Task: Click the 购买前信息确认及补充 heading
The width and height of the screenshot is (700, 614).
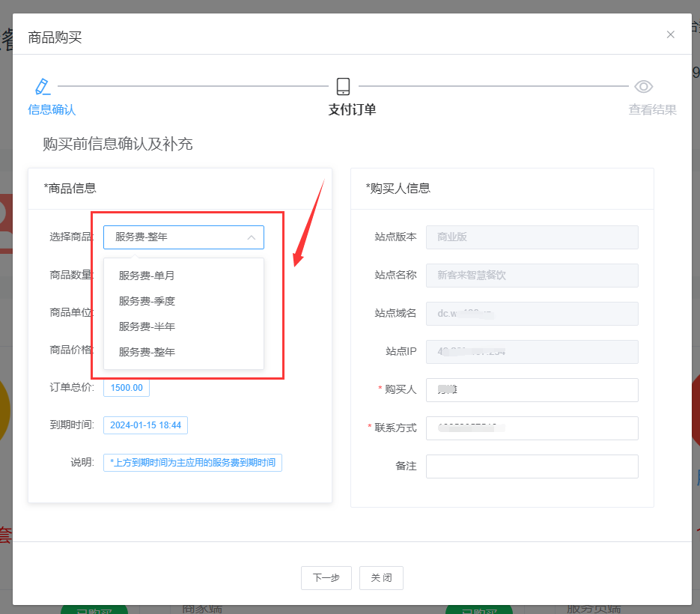Action: 118,144
